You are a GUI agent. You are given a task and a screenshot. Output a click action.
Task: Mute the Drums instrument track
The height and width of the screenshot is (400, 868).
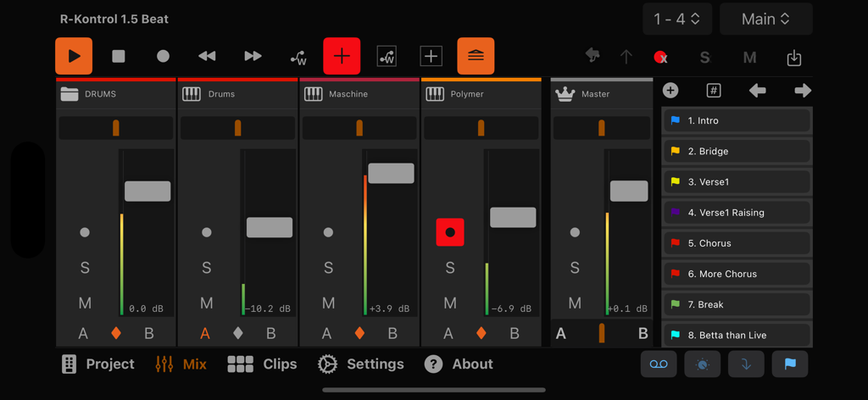(207, 303)
